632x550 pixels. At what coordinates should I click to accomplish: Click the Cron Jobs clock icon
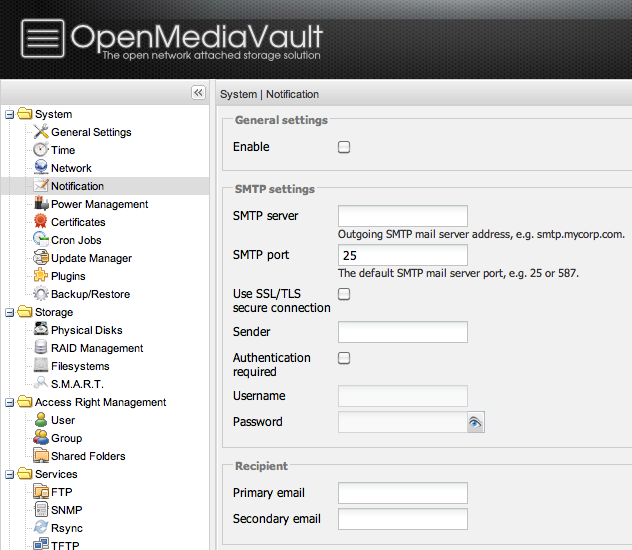pos(41,240)
